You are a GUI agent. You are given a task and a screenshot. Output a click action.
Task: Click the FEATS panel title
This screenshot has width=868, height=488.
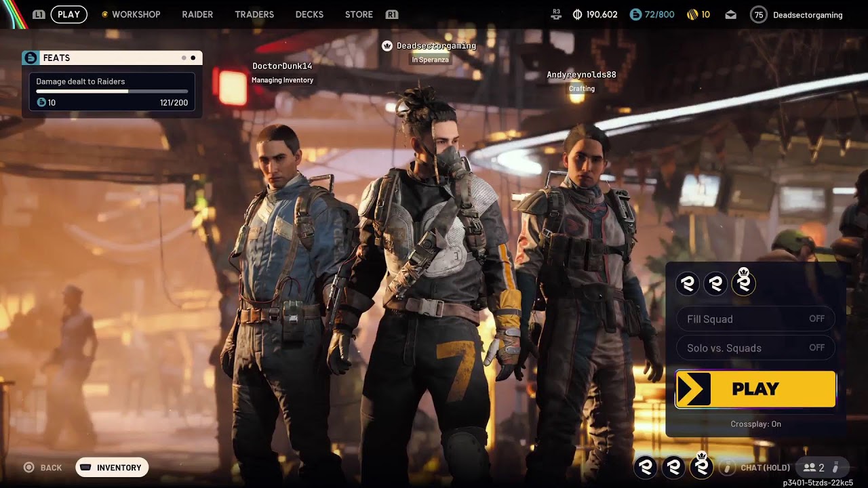[x=56, y=58]
